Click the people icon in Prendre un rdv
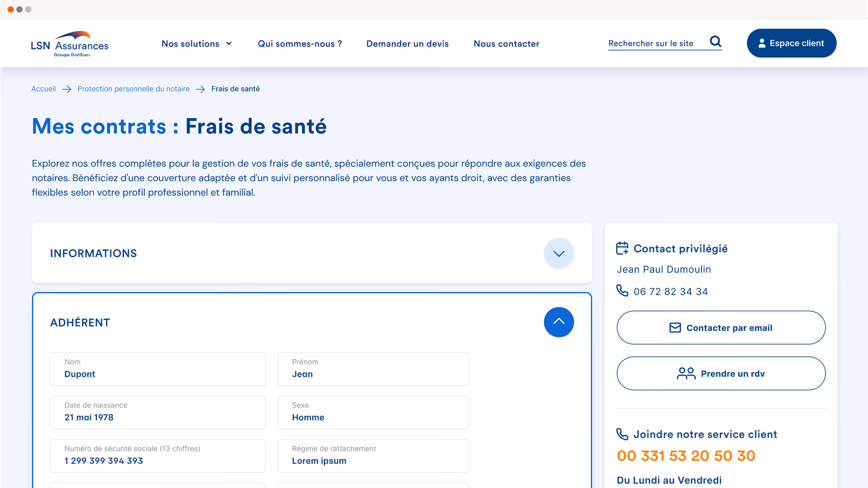Image resolution: width=868 pixels, height=488 pixels. (x=686, y=373)
